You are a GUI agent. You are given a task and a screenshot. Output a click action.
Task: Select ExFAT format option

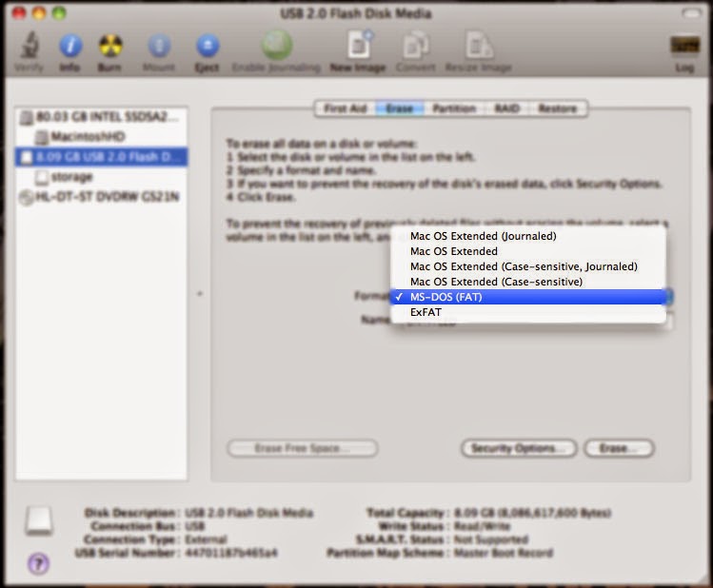tap(528, 312)
